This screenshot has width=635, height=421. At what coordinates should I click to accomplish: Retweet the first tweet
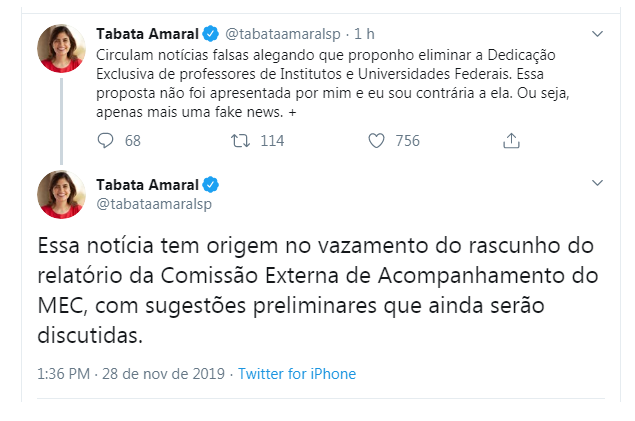(241, 141)
